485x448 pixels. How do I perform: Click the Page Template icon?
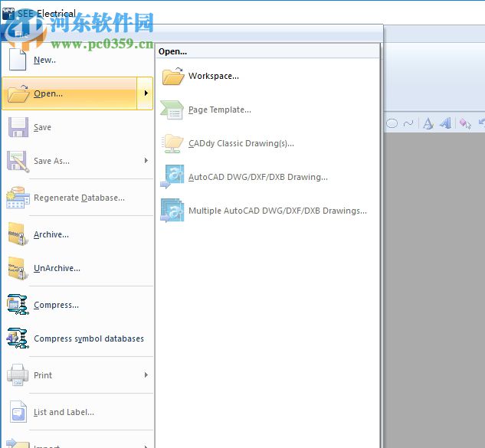point(172,110)
